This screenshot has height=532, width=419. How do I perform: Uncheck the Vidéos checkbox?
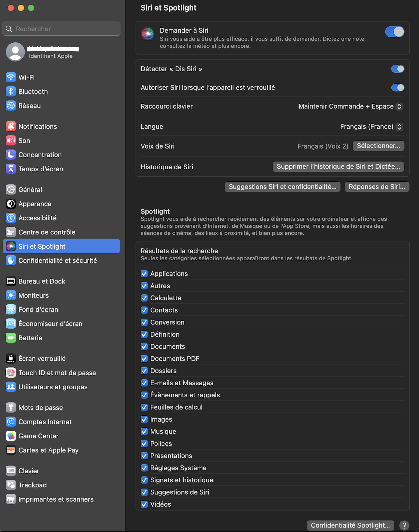144,504
